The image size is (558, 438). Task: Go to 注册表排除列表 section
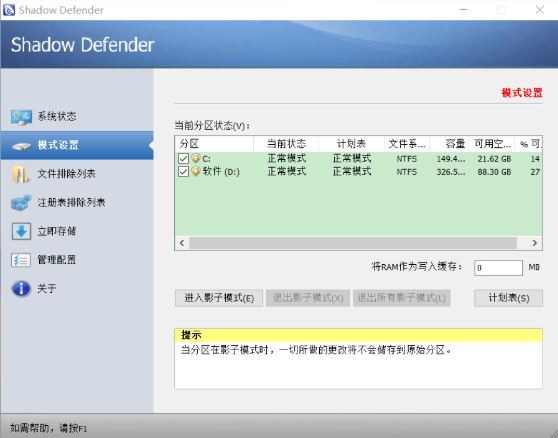[x=77, y=202]
